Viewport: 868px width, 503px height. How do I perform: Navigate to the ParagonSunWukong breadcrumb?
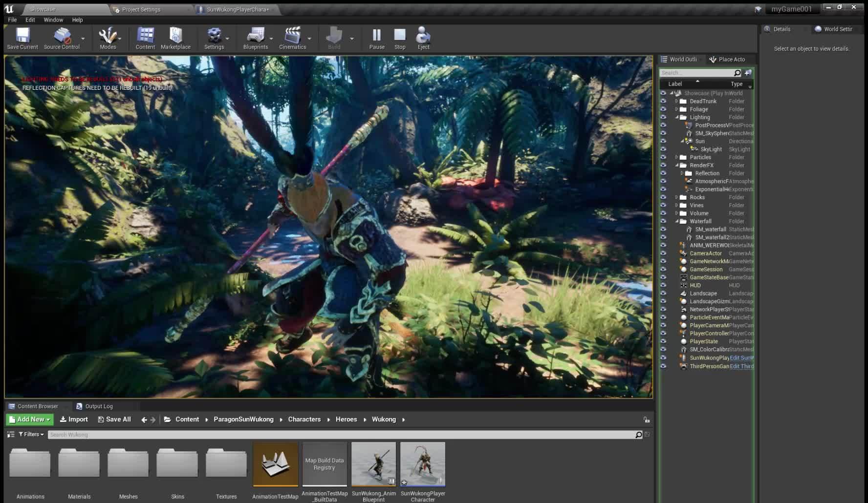click(x=243, y=419)
